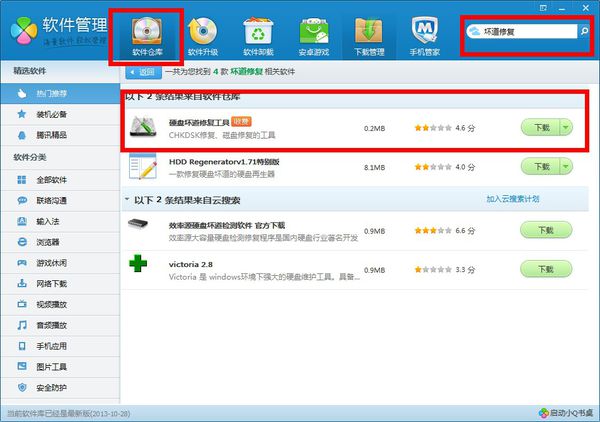The image size is (600, 422).
Task: Open the 视频播放 category
Action: [x=60, y=304]
